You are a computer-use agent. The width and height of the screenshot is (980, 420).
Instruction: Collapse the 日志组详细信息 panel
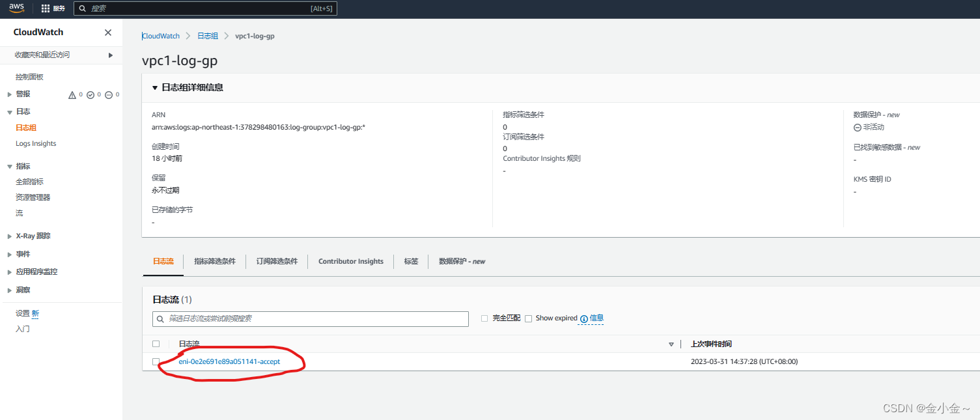(155, 88)
